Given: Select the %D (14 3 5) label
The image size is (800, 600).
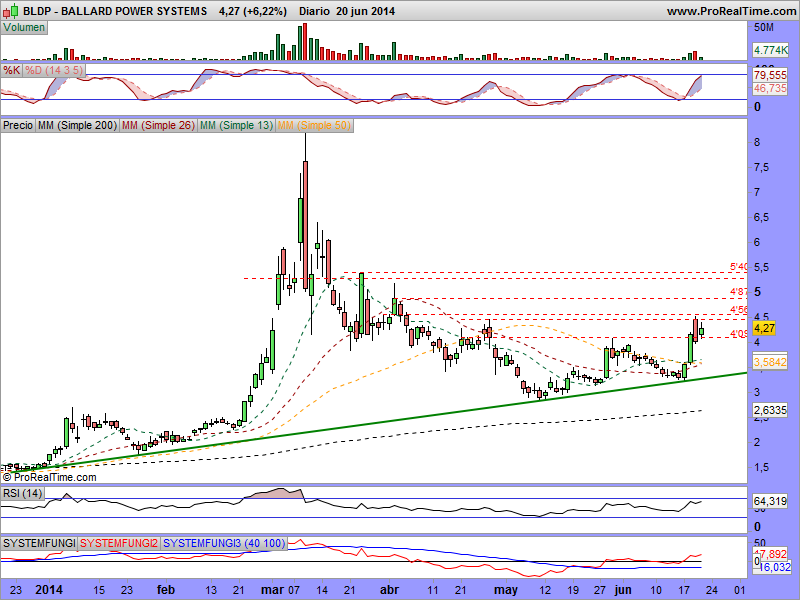Looking at the screenshot, I should tap(54, 70).
